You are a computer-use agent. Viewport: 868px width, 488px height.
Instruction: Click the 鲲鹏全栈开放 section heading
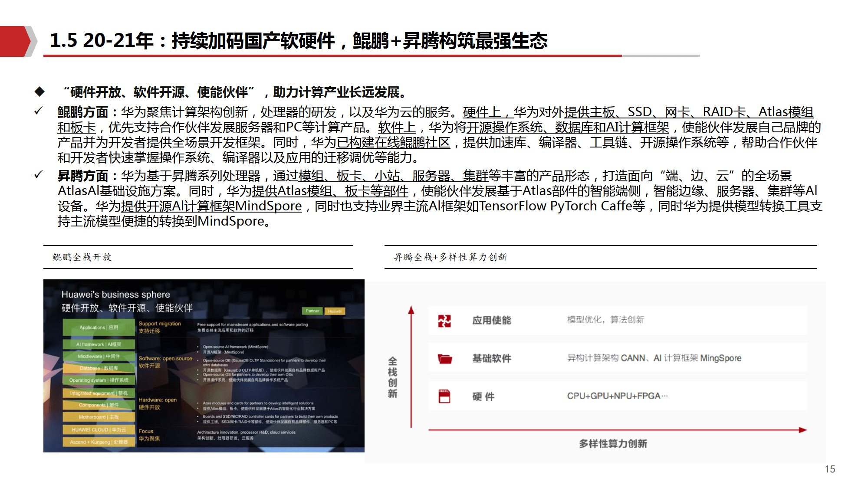coord(82,257)
